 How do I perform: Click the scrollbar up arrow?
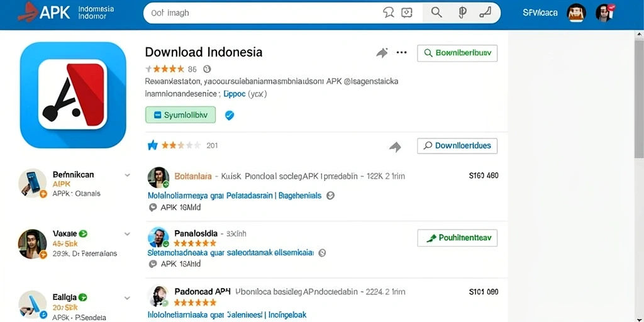tap(639, 35)
